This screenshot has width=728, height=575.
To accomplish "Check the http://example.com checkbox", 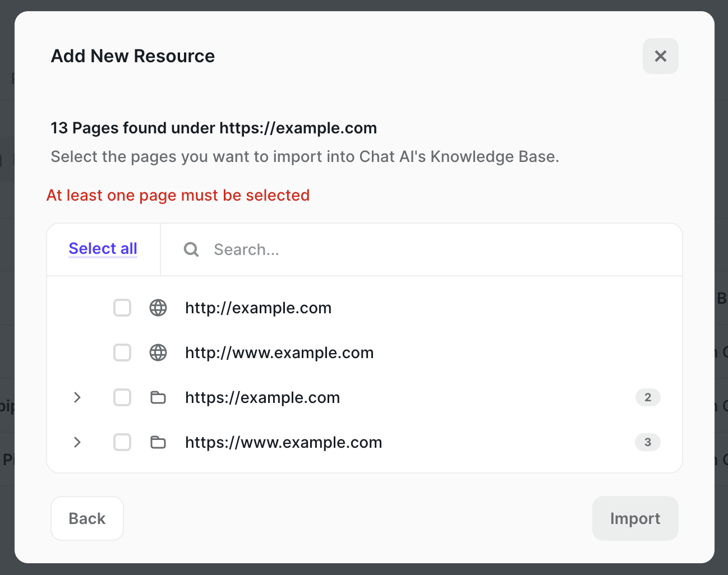I will [x=122, y=308].
